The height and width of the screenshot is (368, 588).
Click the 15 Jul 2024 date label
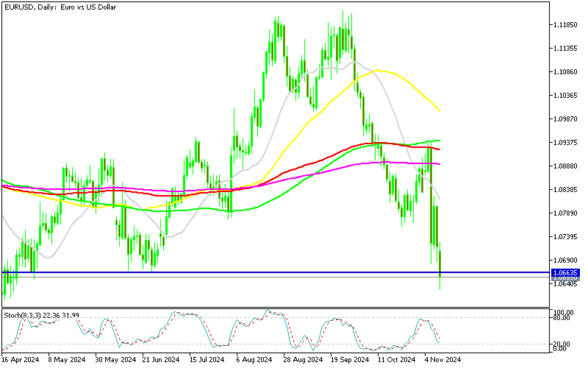pos(207,361)
